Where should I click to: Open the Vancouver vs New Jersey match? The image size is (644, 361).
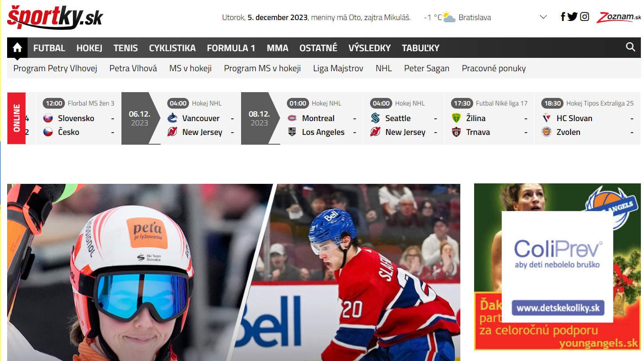pos(201,118)
